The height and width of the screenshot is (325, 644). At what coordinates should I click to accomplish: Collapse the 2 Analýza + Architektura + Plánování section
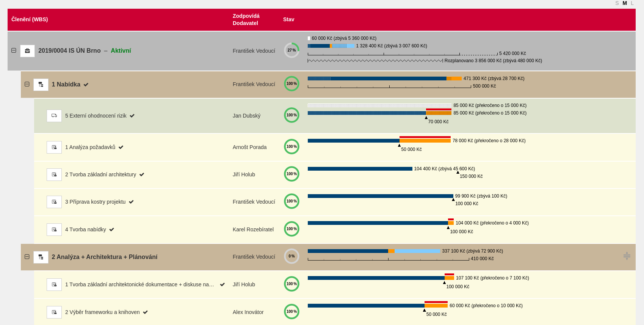tap(27, 257)
